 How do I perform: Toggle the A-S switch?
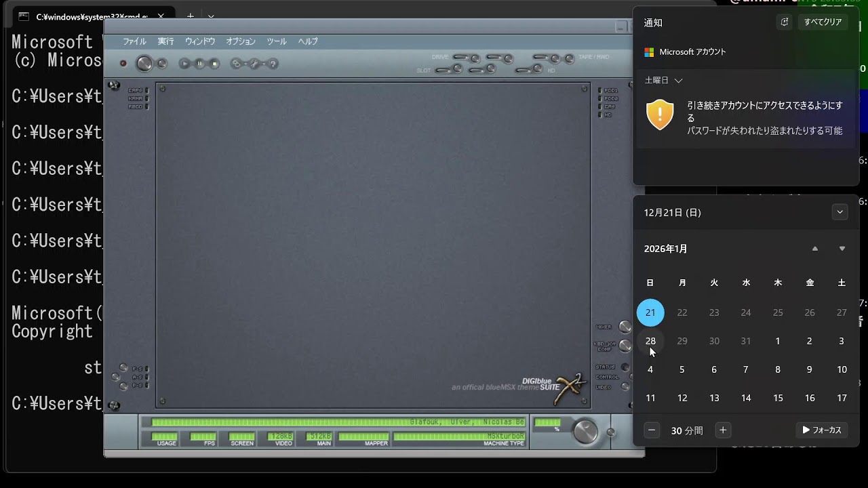tap(115, 377)
